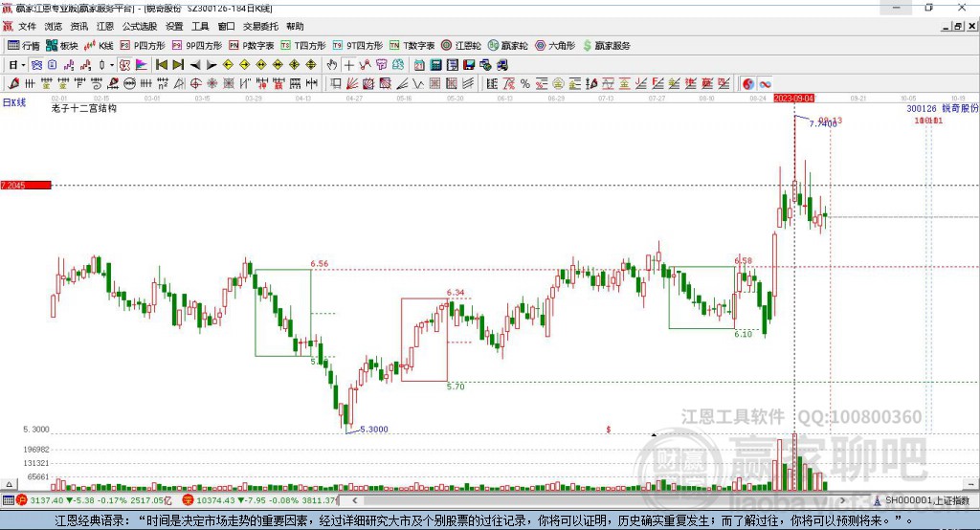
Task: Click the red-blue yin-yang icon
Action: 748,84
